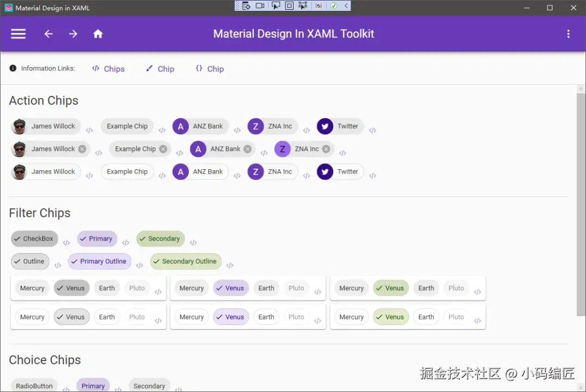The width and height of the screenshot is (586, 392).
Task: Select the Primary choice chip
Action: point(93,385)
